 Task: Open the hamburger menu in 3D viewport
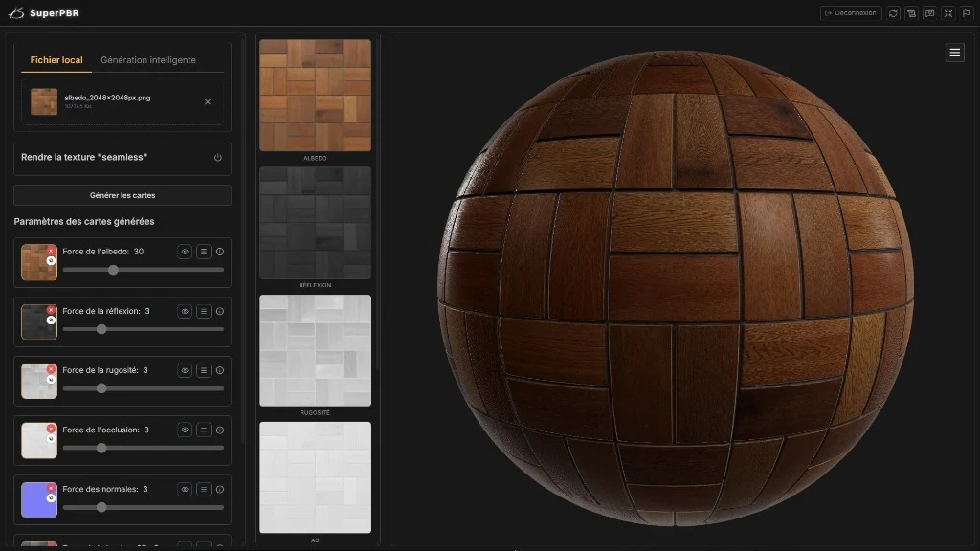(x=954, y=53)
